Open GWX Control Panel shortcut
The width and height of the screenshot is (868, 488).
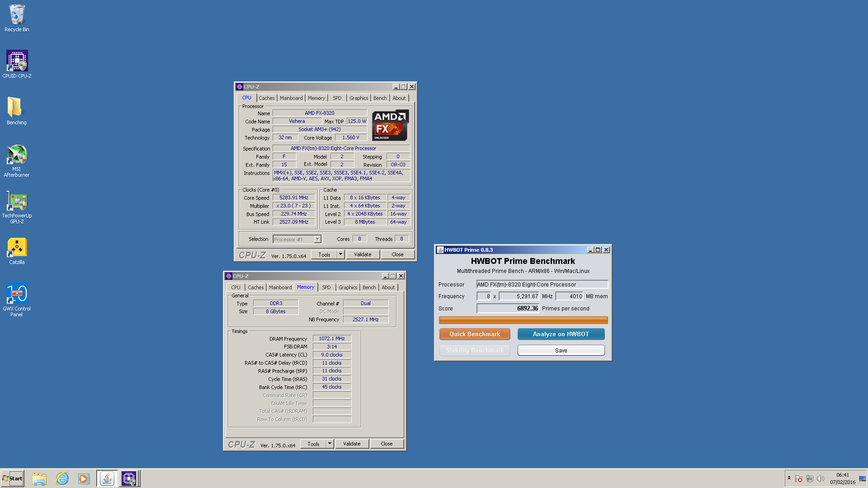17,300
